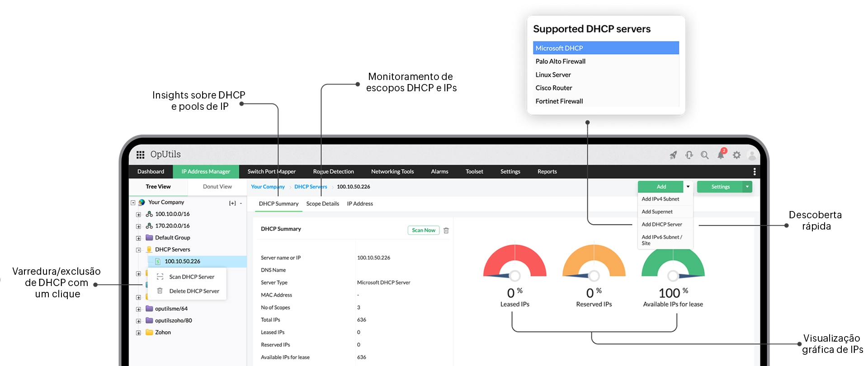
Task: Open the headset support icon
Action: point(689,155)
